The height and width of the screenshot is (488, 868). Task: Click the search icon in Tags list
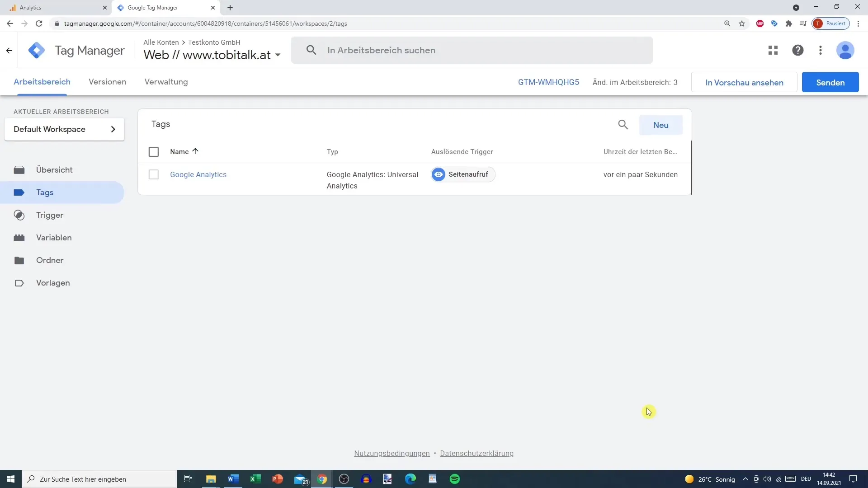point(623,125)
